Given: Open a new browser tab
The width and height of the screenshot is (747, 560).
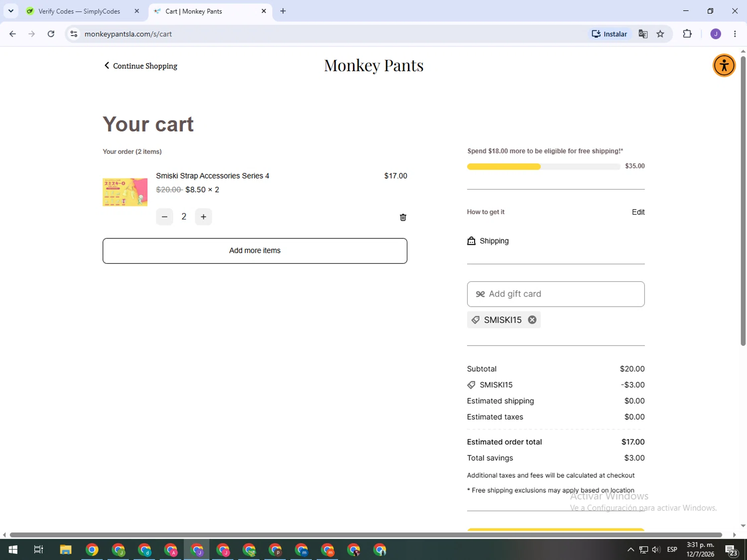Looking at the screenshot, I should pos(283,11).
